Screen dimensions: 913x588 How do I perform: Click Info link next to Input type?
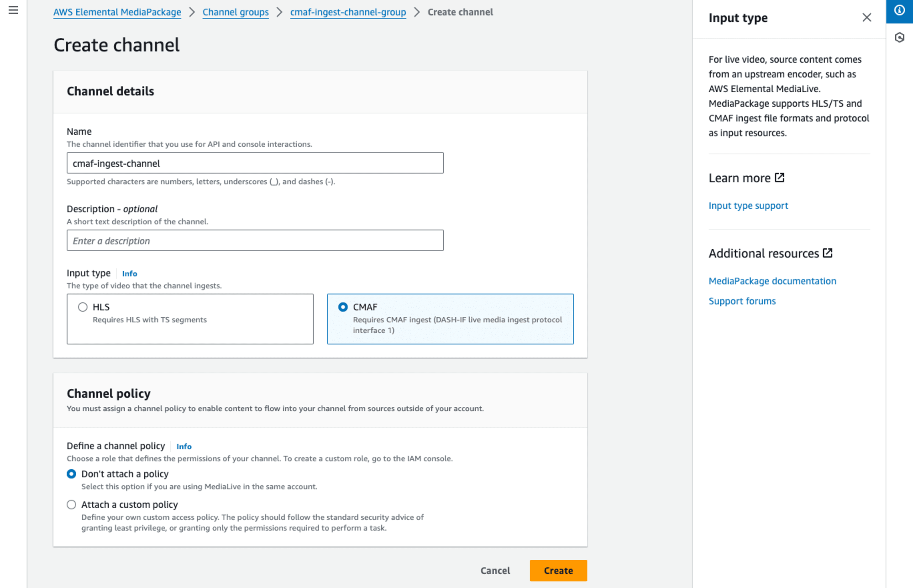click(x=130, y=273)
